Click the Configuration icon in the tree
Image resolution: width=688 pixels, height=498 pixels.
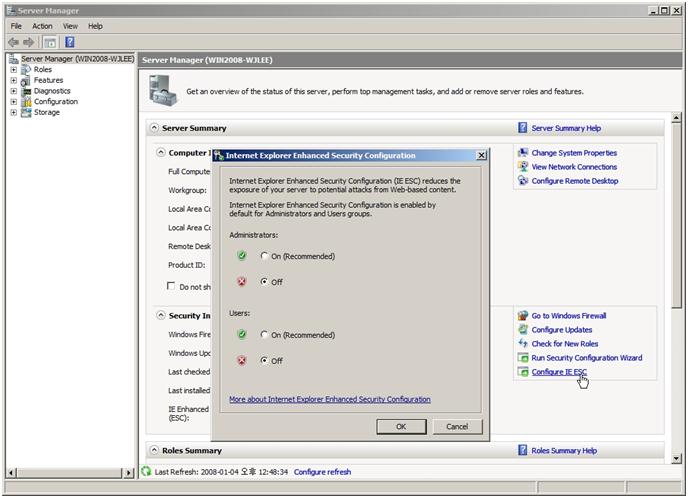click(26, 102)
